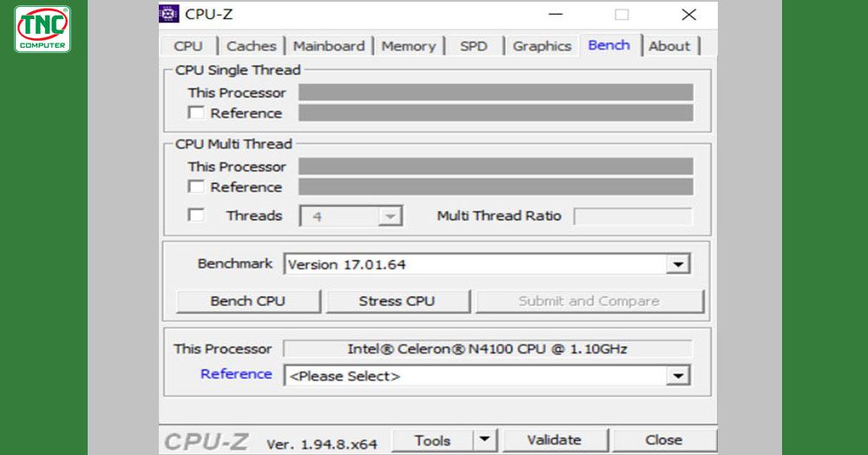This screenshot has width=868, height=455.
Task: Click the CPU-Z app icon in title bar
Action: 169,14
